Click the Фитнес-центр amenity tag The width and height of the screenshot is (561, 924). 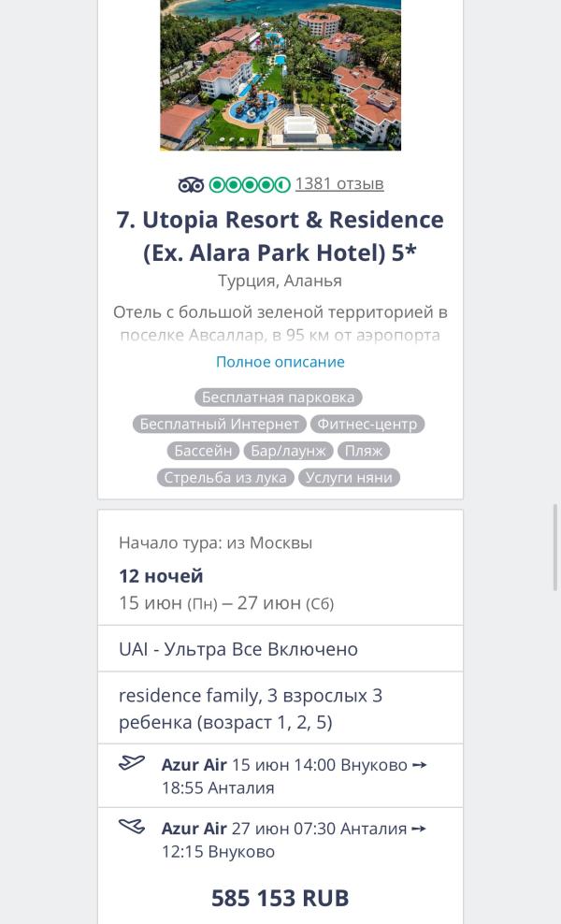367,425
